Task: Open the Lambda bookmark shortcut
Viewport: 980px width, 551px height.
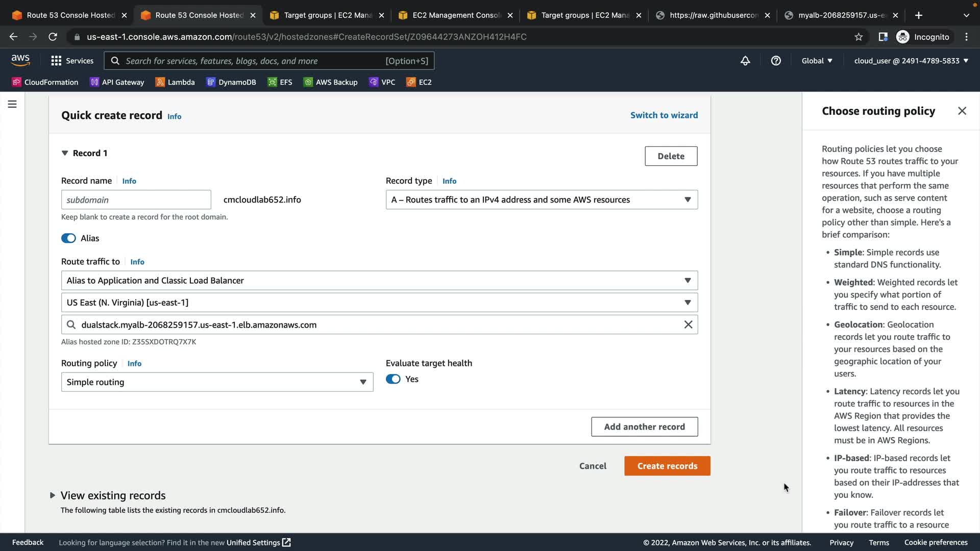Action: pyautogui.click(x=175, y=82)
